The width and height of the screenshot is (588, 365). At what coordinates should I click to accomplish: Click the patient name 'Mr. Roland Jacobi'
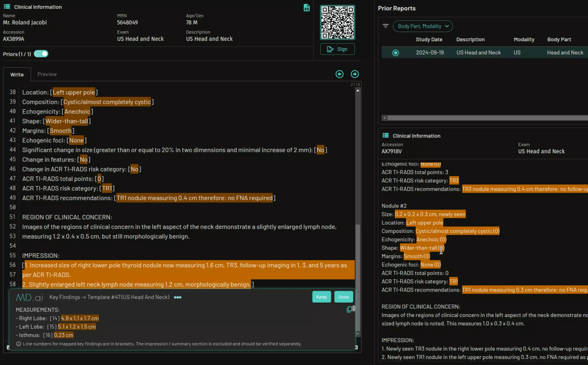(x=25, y=22)
